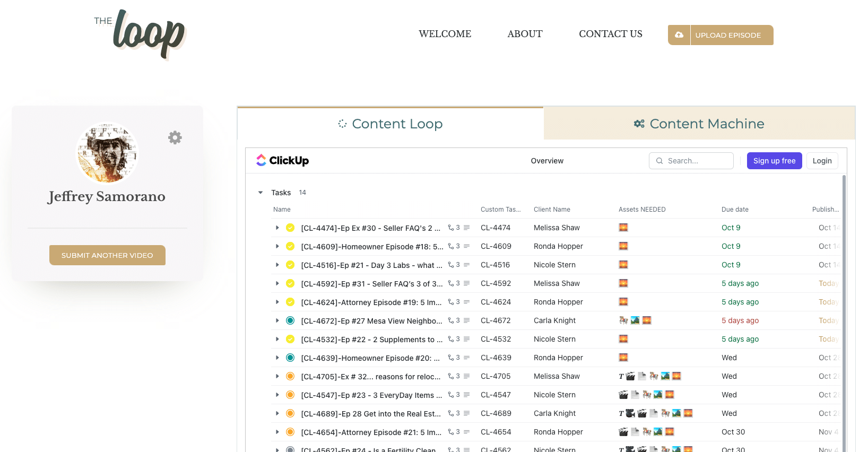Open subtasks icon for CL-4532 row

point(451,339)
